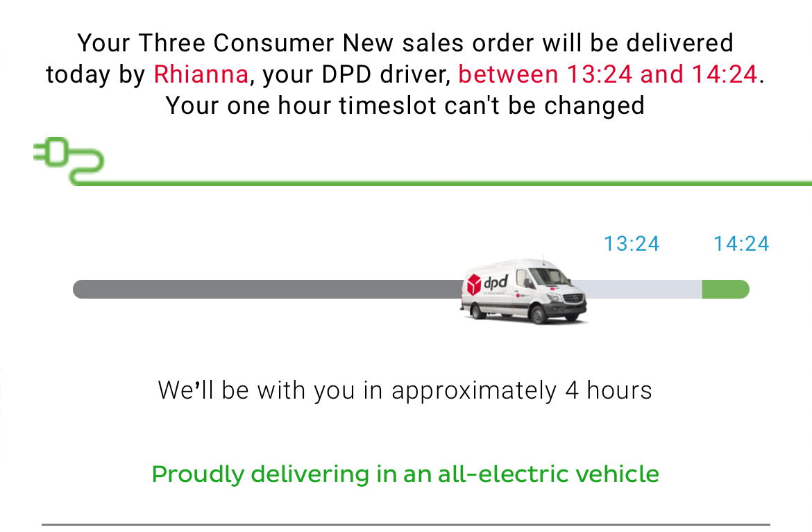Screen dimensions: 812x532
Task: Click the red DPD cube logo on van
Action: click(474, 285)
